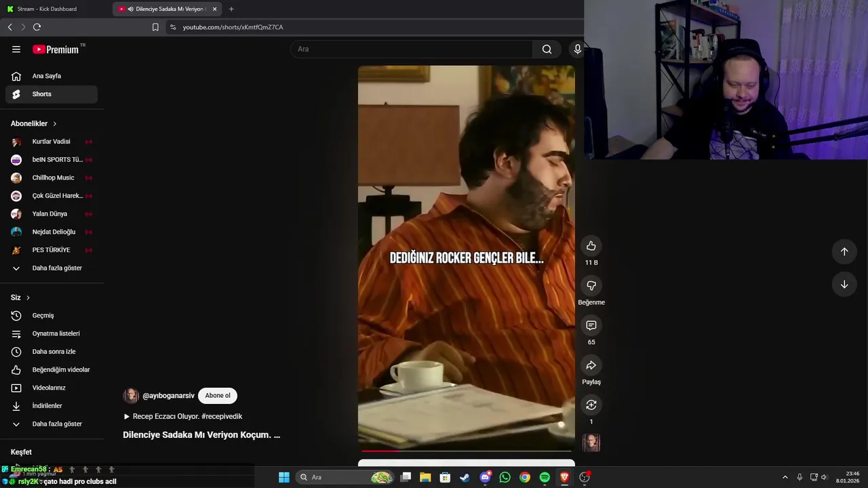Viewport: 868px width, 488px height.
Task: Open the sound thumbnail below remix
Action: [591, 443]
